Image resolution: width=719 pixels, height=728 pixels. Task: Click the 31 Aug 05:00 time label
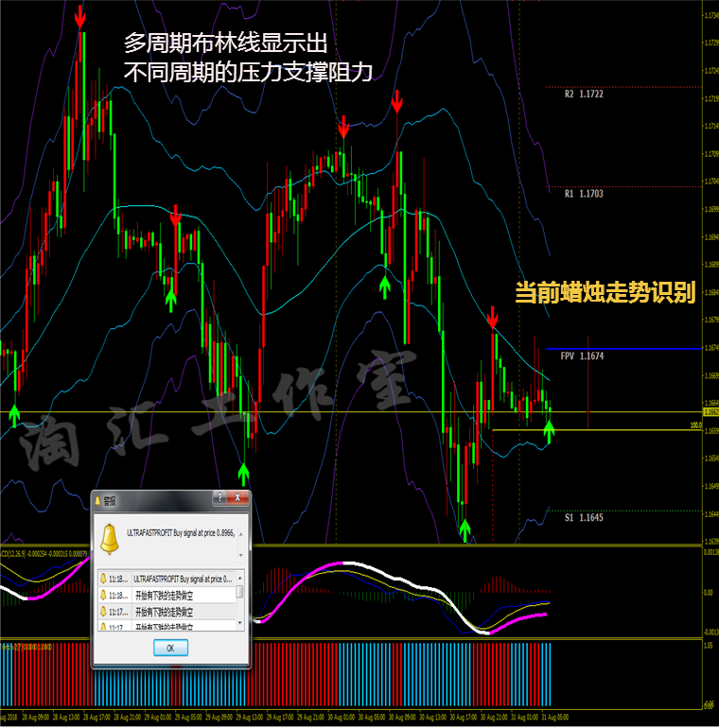click(x=555, y=718)
